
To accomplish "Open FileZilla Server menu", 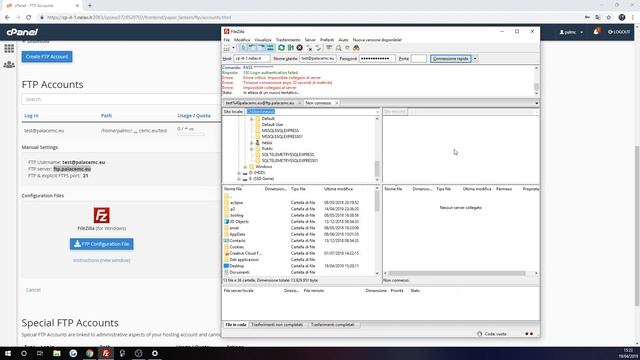I will pos(310,40).
